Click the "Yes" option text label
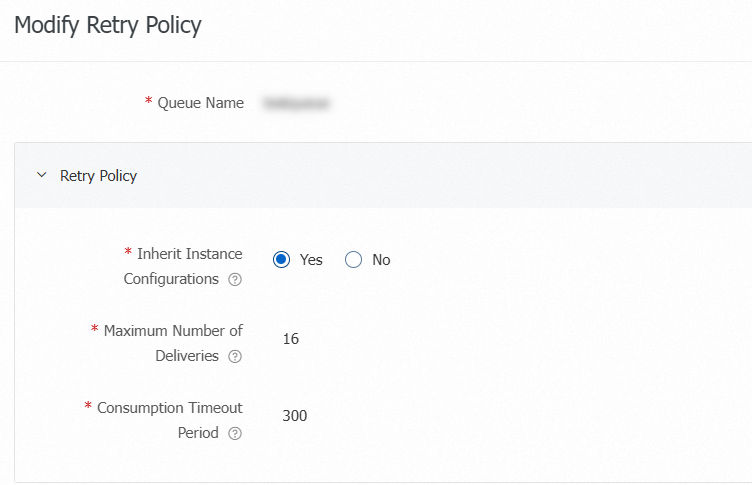This screenshot has width=752, height=485. pyautogui.click(x=311, y=260)
